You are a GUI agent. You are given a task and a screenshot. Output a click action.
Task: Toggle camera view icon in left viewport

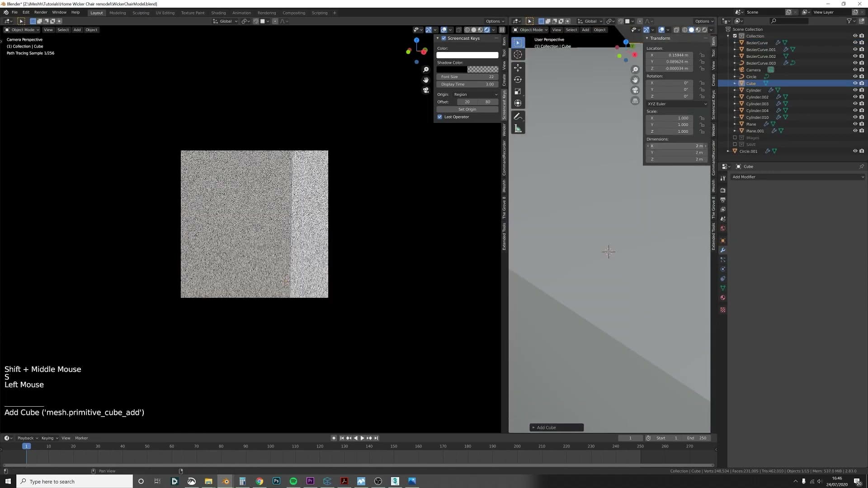tap(425, 90)
